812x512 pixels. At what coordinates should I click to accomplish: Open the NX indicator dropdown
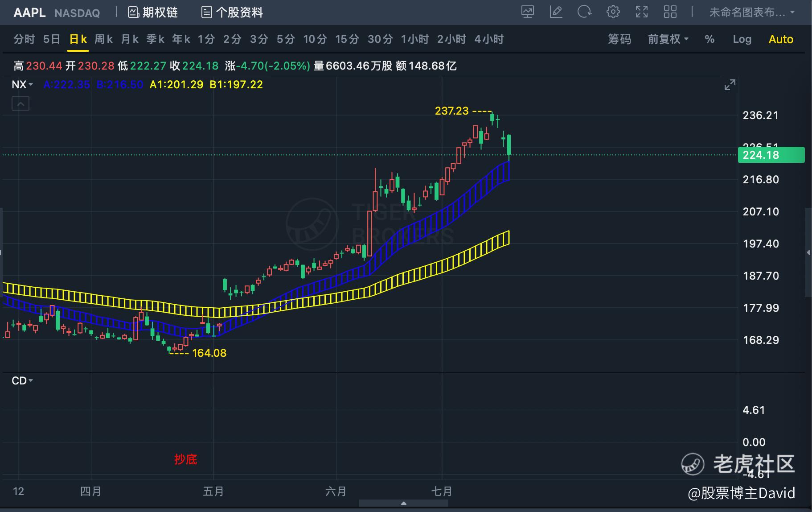click(x=22, y=84)
